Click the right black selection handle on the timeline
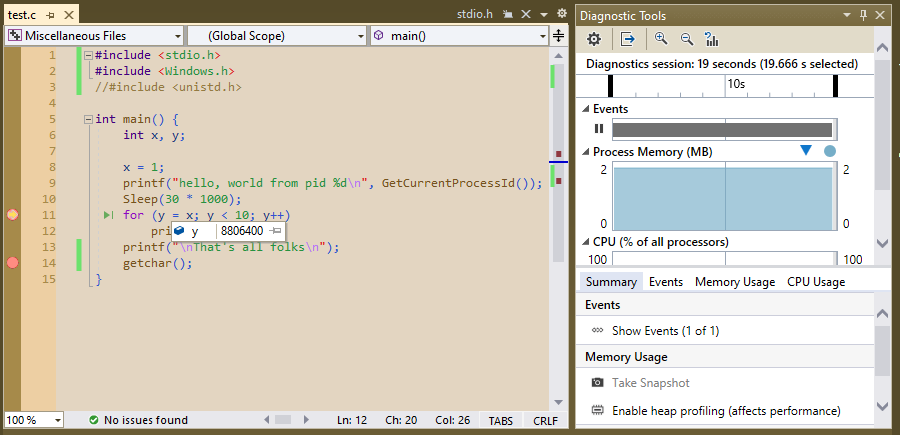Screen dimensions: 900x435 click(835, 86)
